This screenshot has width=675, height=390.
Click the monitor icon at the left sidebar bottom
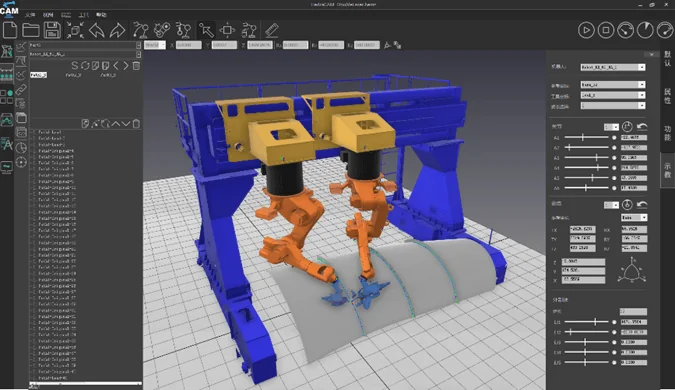coord(6,167)
